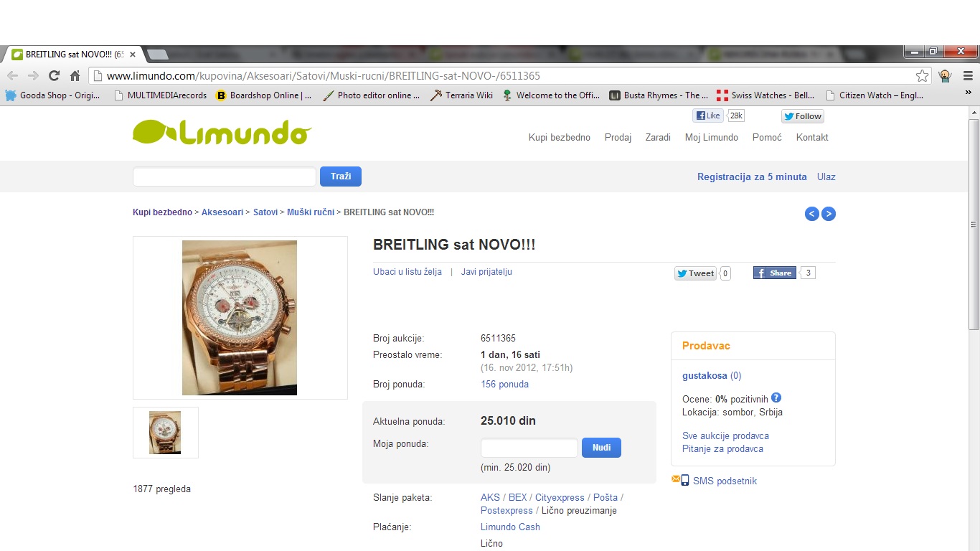Like Limundo with the Facebook Like button

click(708, 116)
